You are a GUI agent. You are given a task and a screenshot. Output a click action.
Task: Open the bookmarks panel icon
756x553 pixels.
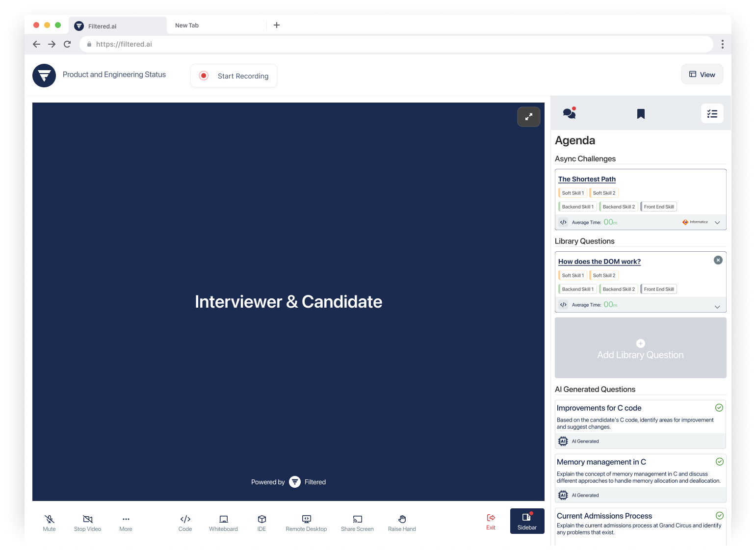tap(641, 114)
